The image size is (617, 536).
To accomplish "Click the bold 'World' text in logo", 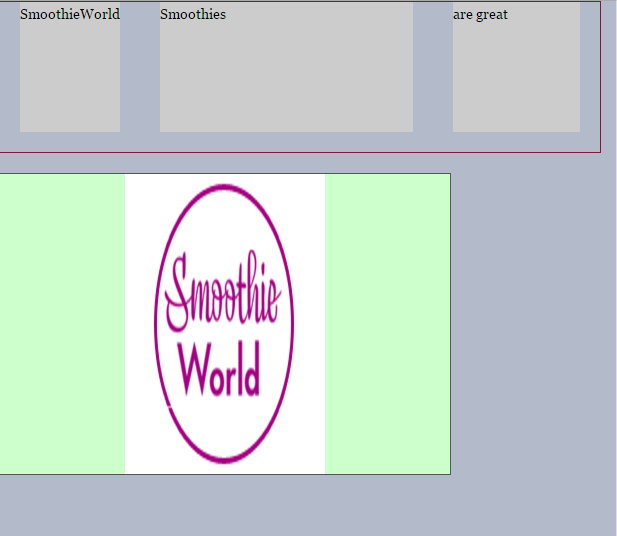I will (220, 370).
